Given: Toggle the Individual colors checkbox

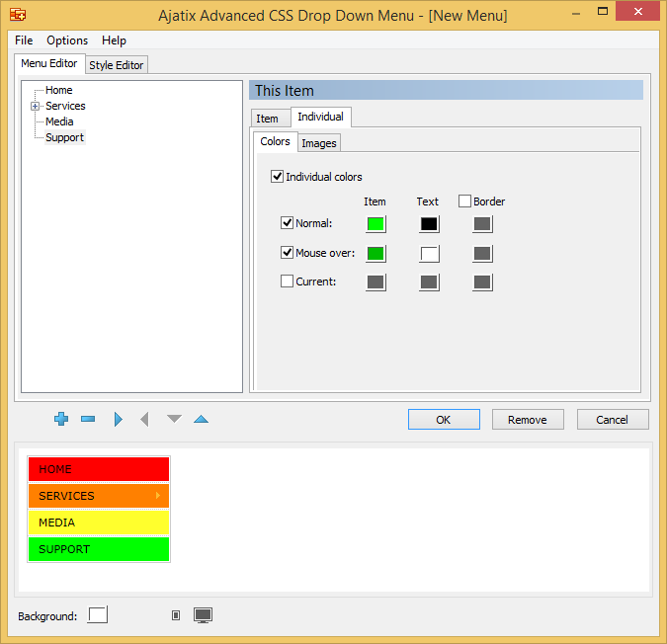Looking at the screenshot, I should point(278,177).
